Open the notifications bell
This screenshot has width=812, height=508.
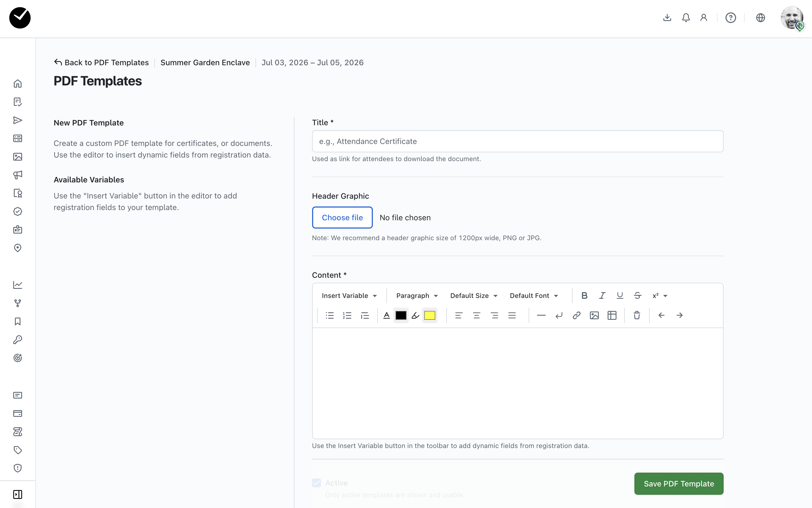click(686, 17)
